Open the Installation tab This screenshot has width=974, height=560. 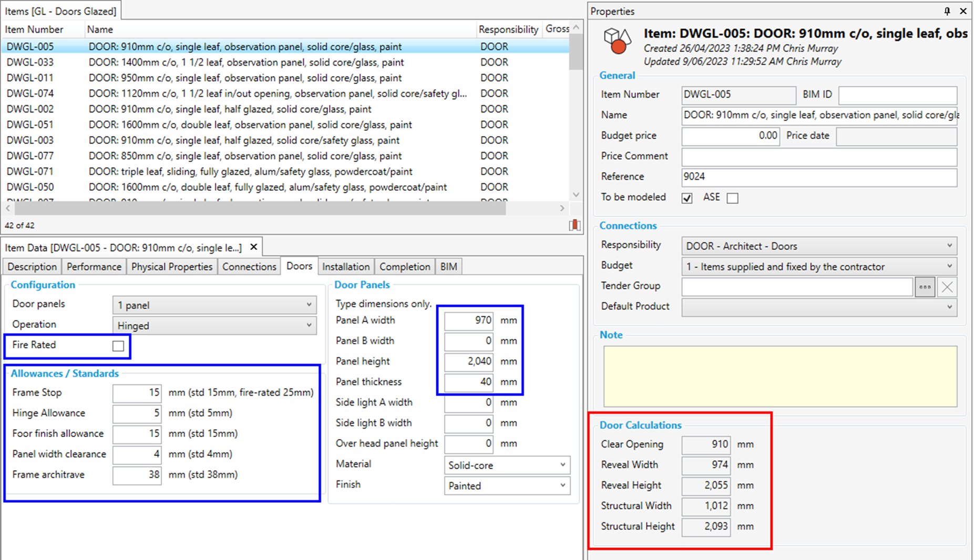345,267
